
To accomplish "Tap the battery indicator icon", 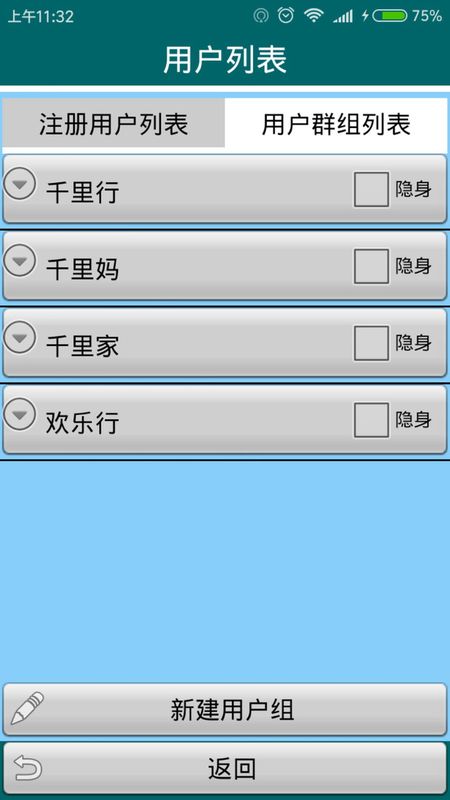I will tap(390, 16).
